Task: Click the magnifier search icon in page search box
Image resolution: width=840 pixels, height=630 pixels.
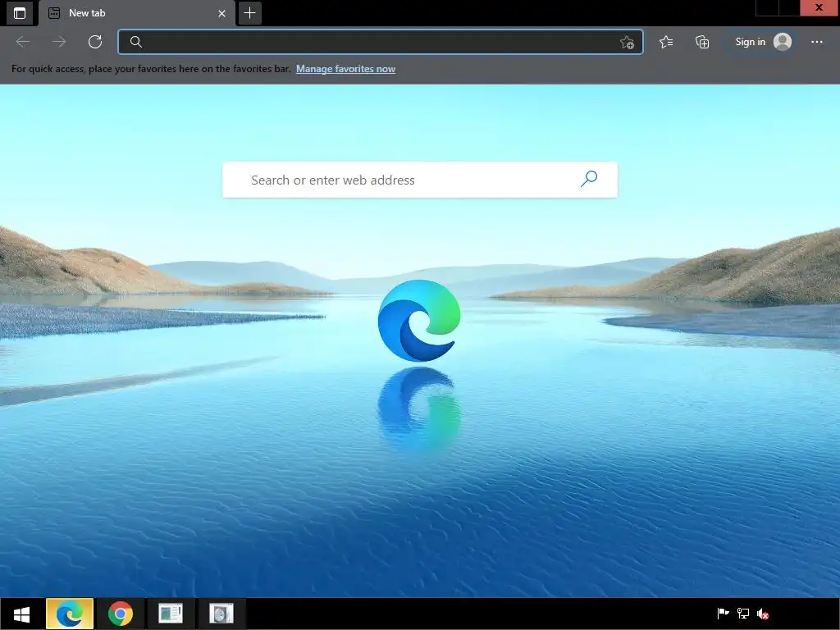Action: (588, 179)
